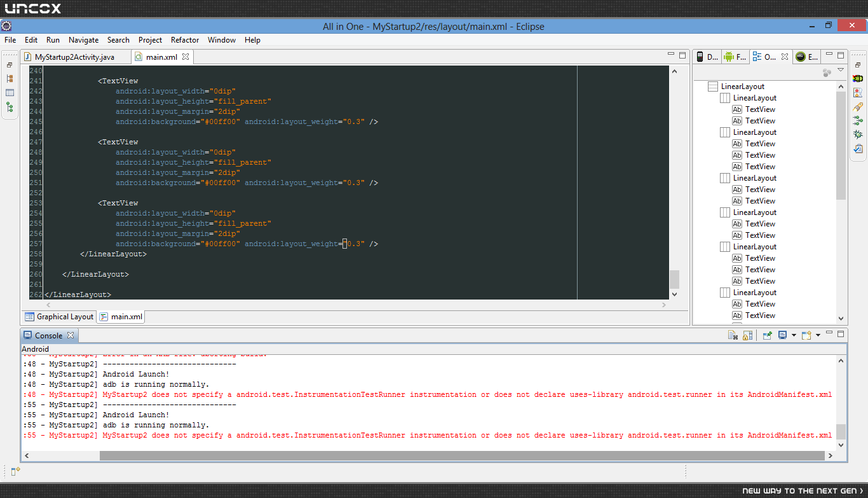Select the main.xml editor tab at top

tap(161, 57)
